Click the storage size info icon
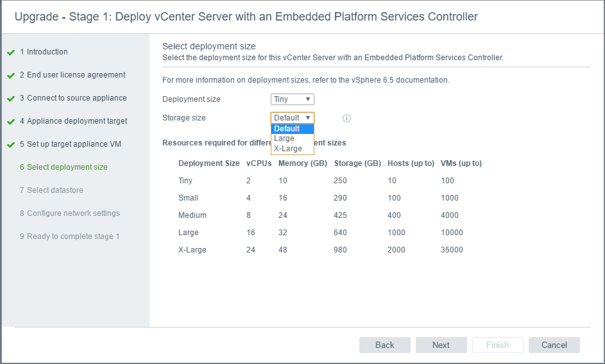The image size is (605, 364). click(x=346, y=118)
